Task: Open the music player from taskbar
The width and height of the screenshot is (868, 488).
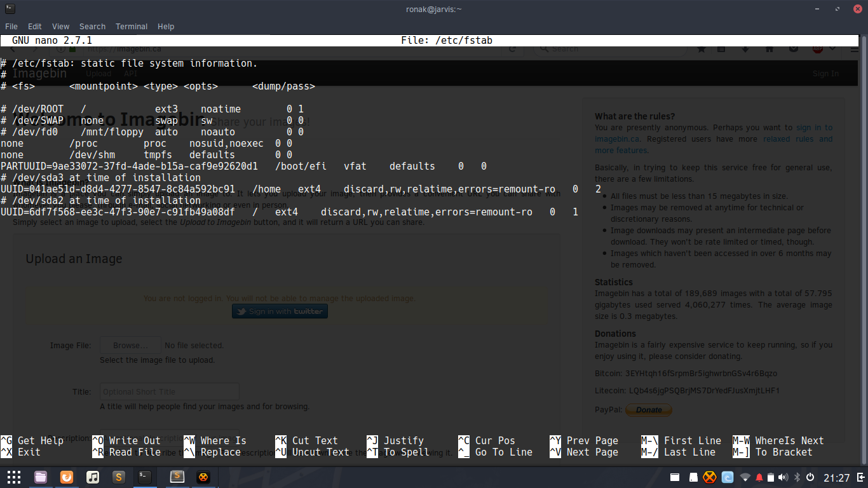Action: (93, 477)
